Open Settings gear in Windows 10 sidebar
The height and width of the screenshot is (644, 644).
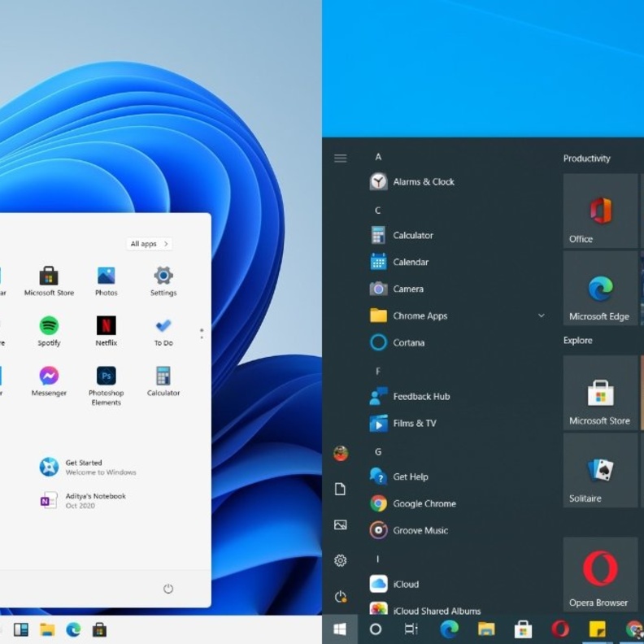click(x=341, y=560)
